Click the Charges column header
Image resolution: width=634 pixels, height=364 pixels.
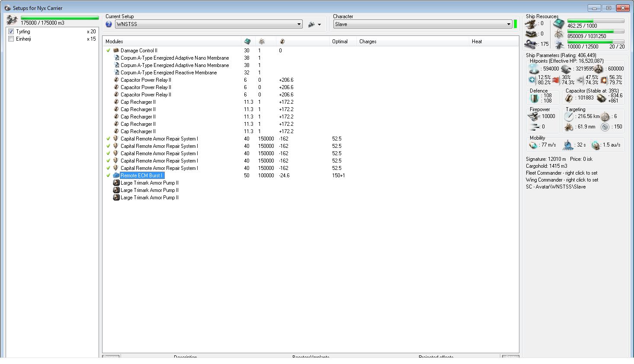pos(413,42)
